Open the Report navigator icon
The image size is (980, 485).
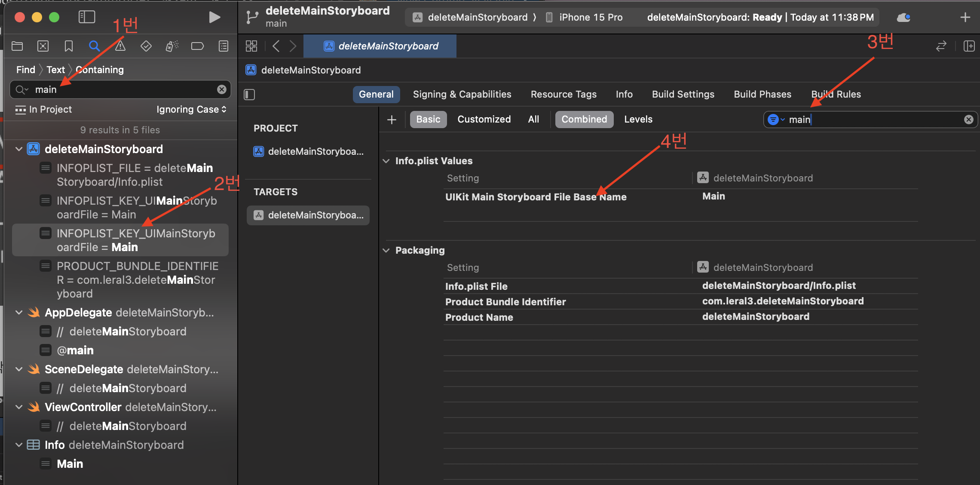224,46
